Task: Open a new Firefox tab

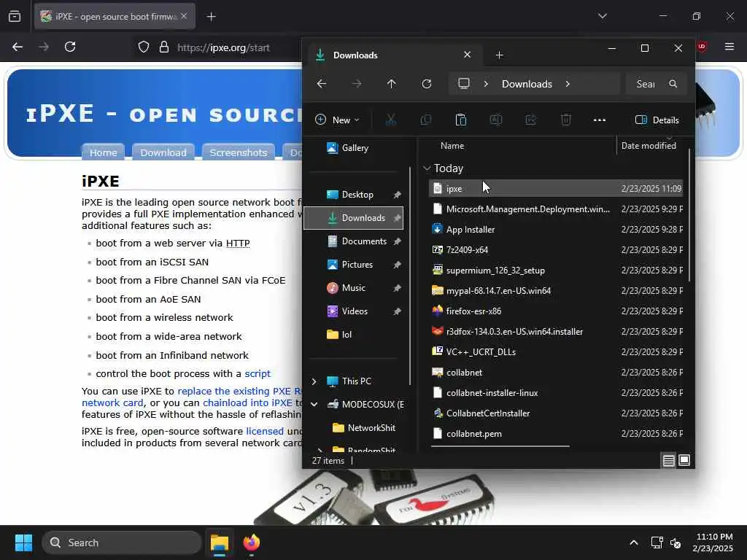Action: pos(211,17)
